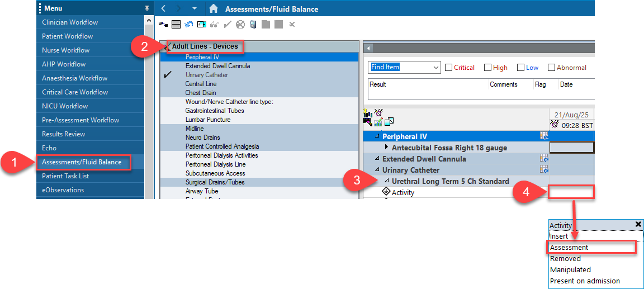Click the Menu panel scrollbar up arrow
644x289 pixels.
click(x=149, y=20)
